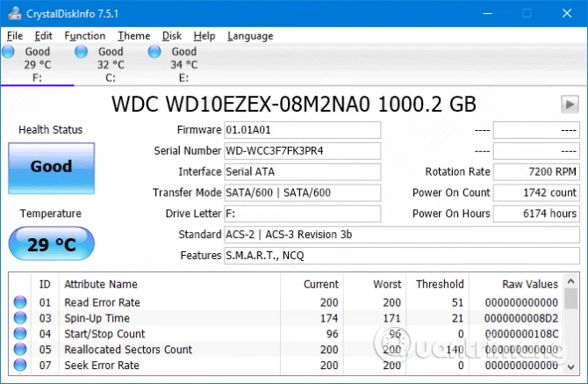
Task: Click the ID column header
Action: click(45, 284)
